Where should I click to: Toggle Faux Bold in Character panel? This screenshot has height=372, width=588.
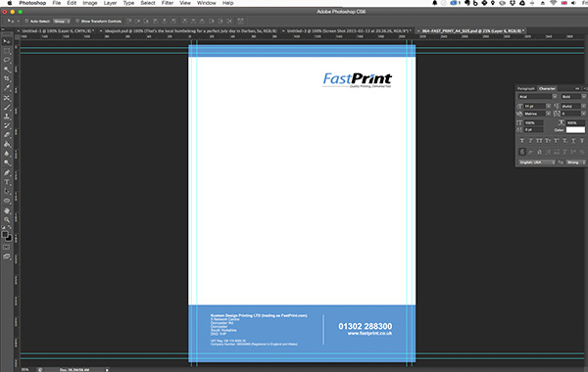(x=522, y=141)
